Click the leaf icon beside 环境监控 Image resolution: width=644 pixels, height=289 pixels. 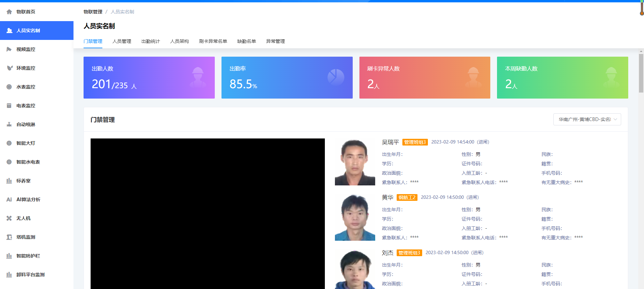click(9, 68)
